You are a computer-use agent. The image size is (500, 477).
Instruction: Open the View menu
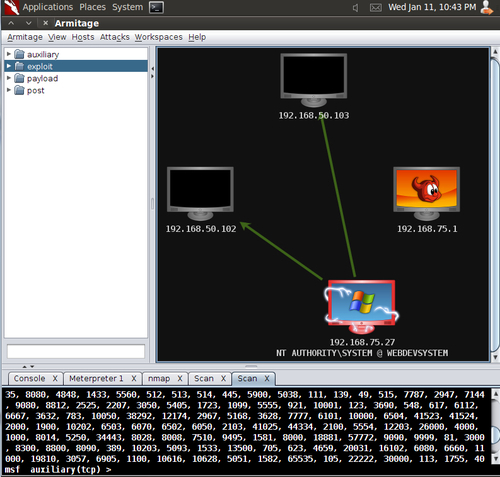click(x=57, y=37)
